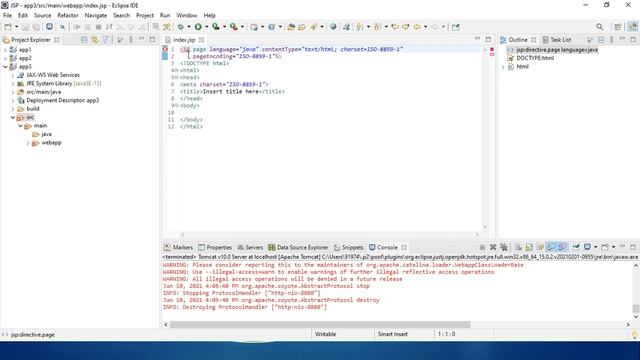
Task: Click the Console vertical scrollbar down arrow
Action: point(636,317)
